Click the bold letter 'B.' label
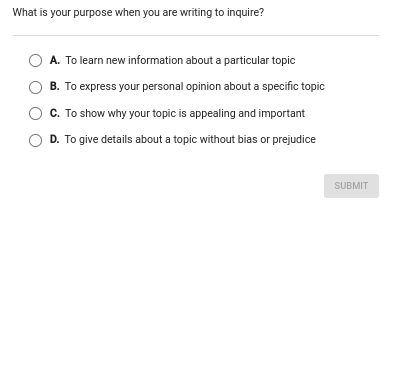The width and height of the screenshot is (407, 366). pos(55,86)
